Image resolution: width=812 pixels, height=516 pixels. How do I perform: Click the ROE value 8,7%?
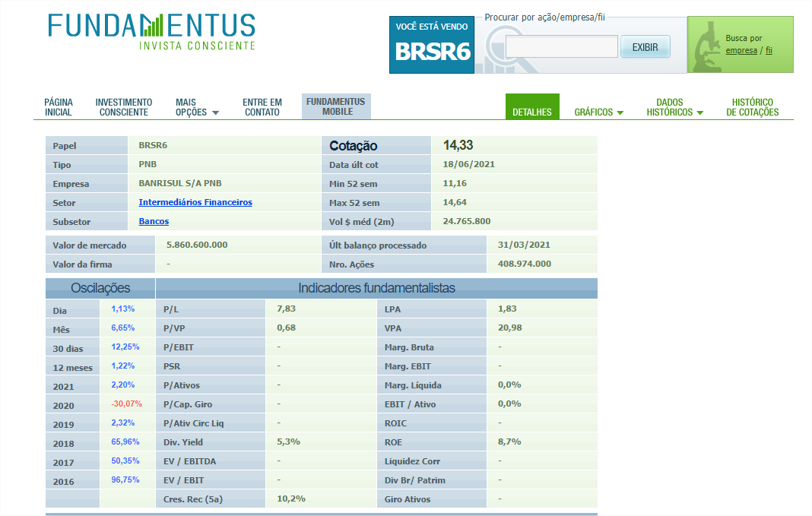click(x=509, y=442)
